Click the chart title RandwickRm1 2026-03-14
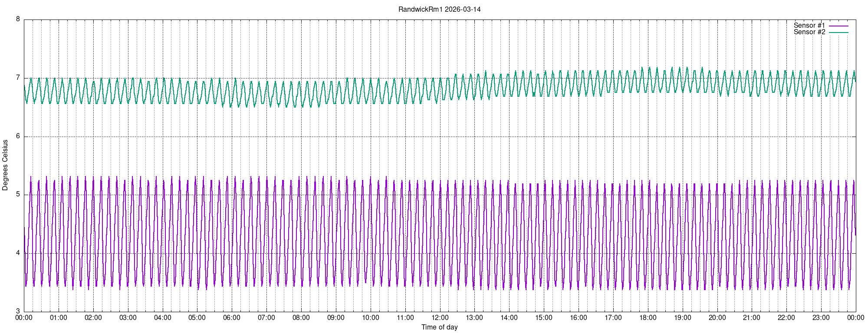Image resolution: width=868 pixels, height=333 pixels. click(x=440, y=10)
